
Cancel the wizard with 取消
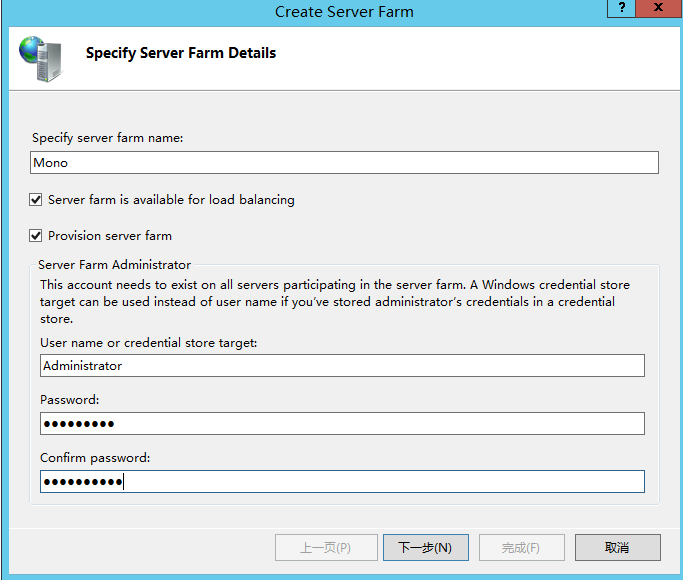tap(617, 547)
